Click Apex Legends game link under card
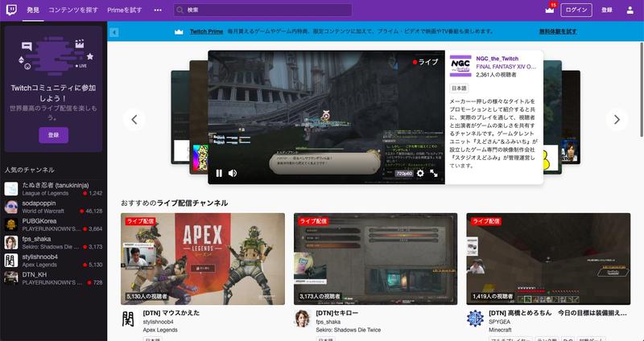Screen dimensions: 644x341 tap(160, 330)
